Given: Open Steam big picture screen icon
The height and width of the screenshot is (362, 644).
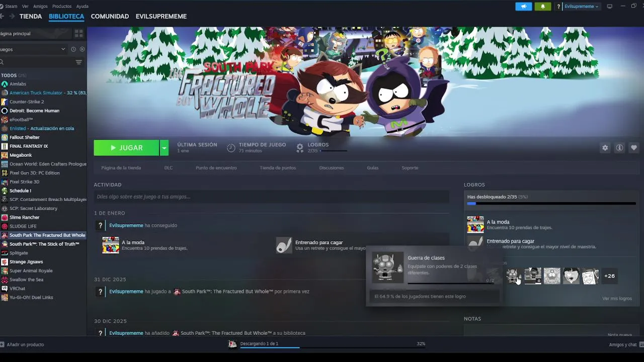Looking at the screenshot, I should click(x=610, y=7).
